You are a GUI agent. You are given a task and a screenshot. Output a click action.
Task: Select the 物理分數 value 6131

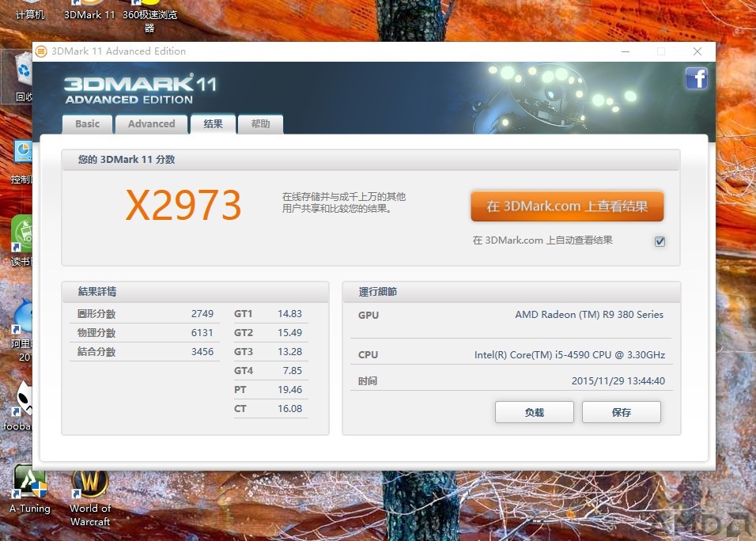[x=202, y=333]
